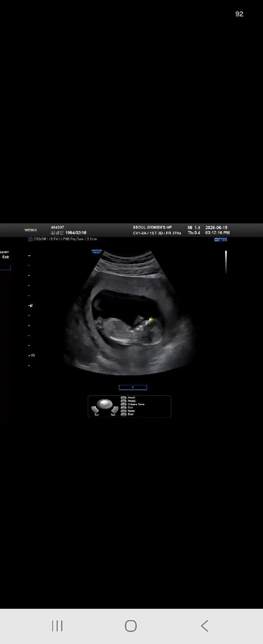
Task: Tap the Android back arrow
Action: coord(204,626)
